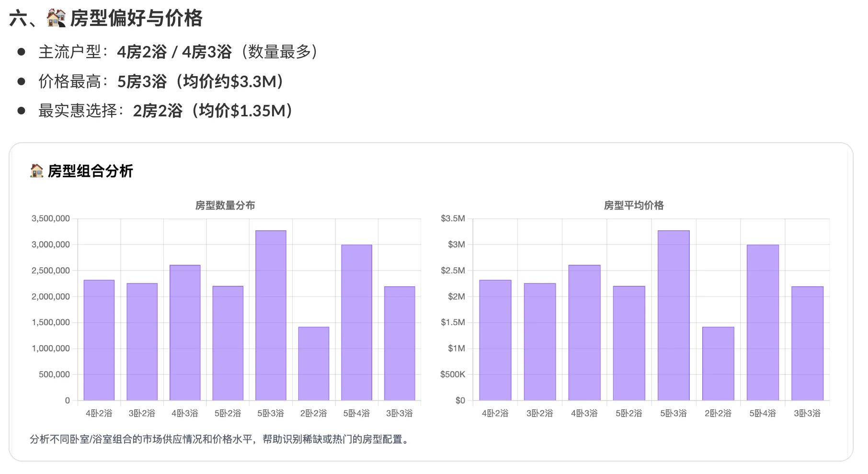
Task: Click the card title 房型组合分析
Action: click(x=91, y=171)
